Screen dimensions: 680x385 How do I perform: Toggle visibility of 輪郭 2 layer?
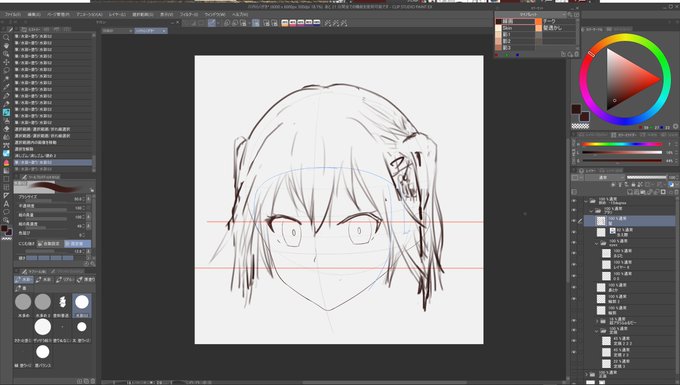tap(574, 299)
